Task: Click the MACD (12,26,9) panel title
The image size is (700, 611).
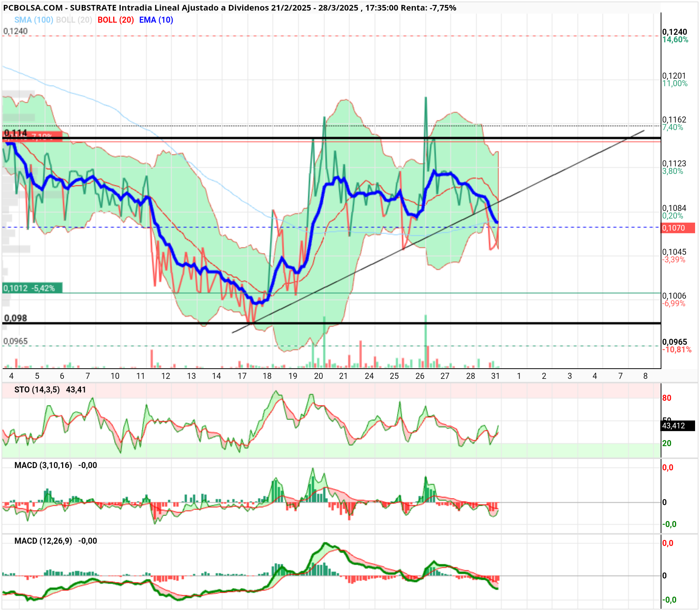Action: click(x=43, y=541)
